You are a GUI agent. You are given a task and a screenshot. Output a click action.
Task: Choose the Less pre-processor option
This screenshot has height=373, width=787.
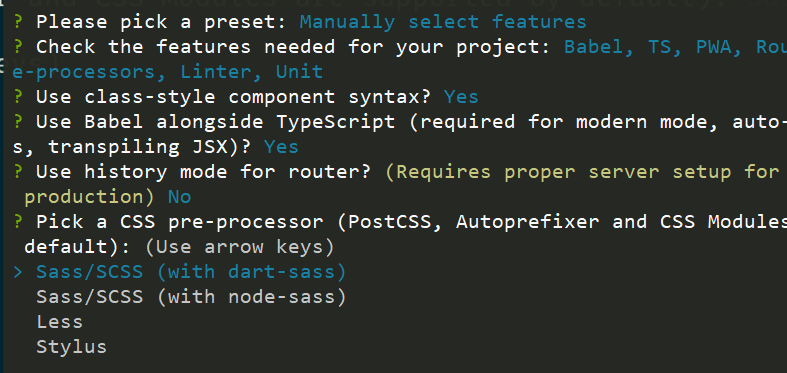click(59, 322)
